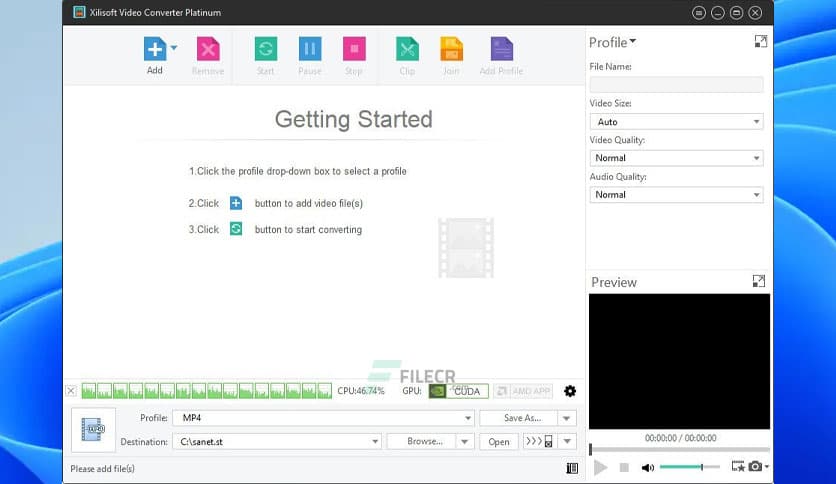Click the log list icon in status bar
Screen dimensions: 836x484
[572, 468]
